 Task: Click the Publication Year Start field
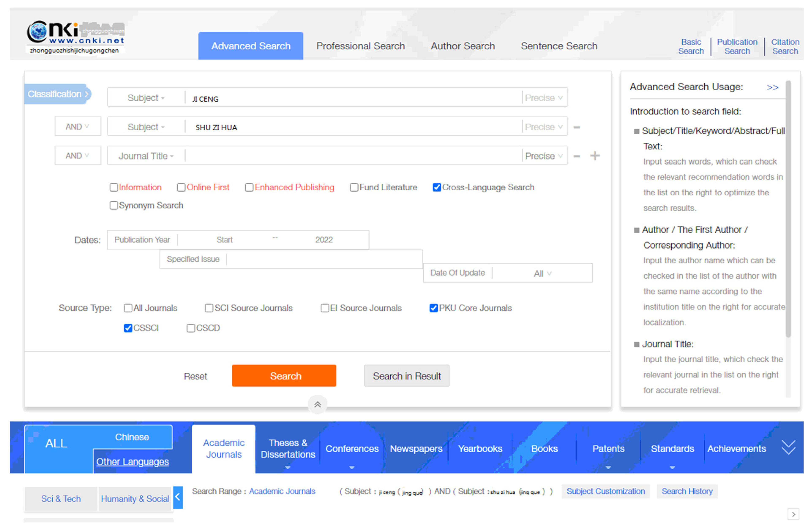point(225,240)
